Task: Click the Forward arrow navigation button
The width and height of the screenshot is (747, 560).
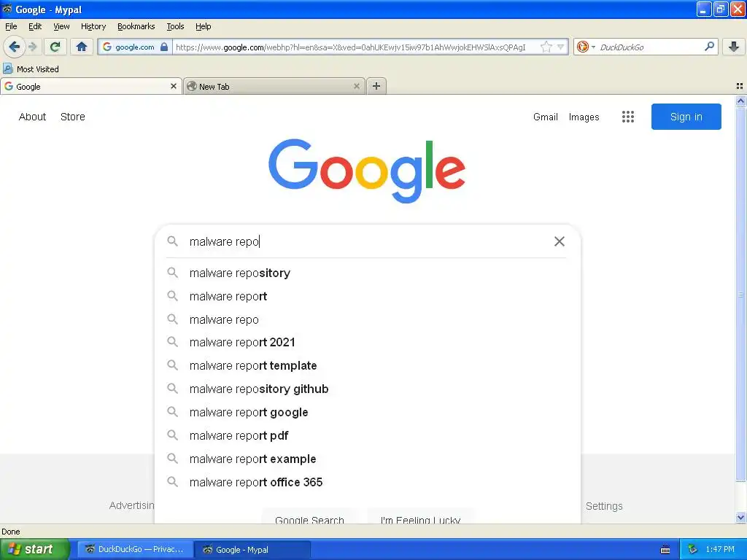Action: (33, 47)
